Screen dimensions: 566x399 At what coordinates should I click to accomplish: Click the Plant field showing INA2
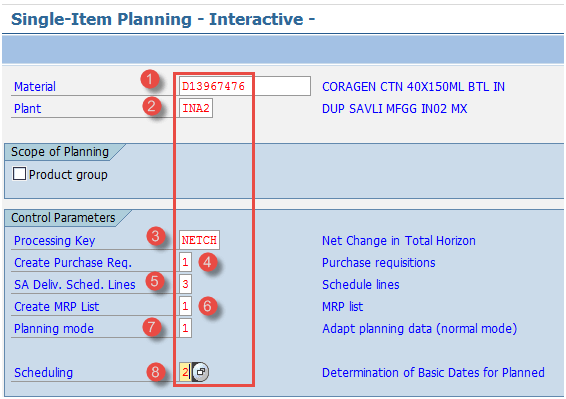196,108
